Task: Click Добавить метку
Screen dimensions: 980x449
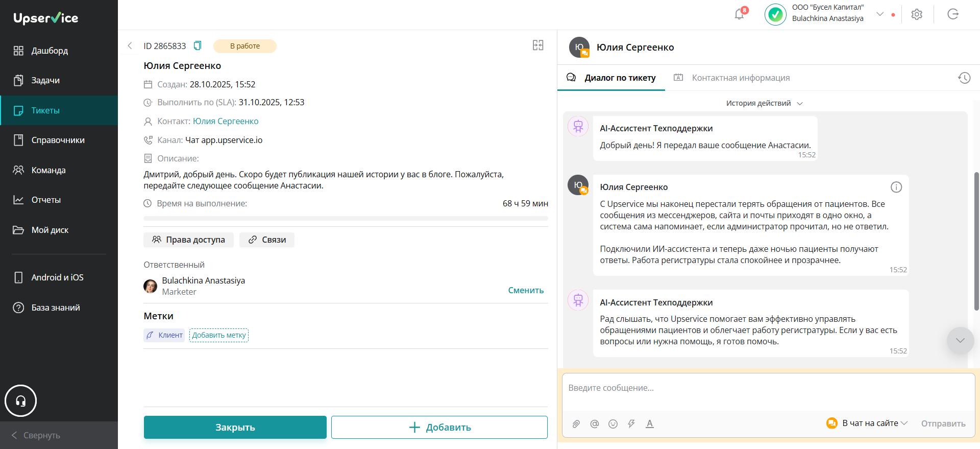Action: tap(219, 335)
